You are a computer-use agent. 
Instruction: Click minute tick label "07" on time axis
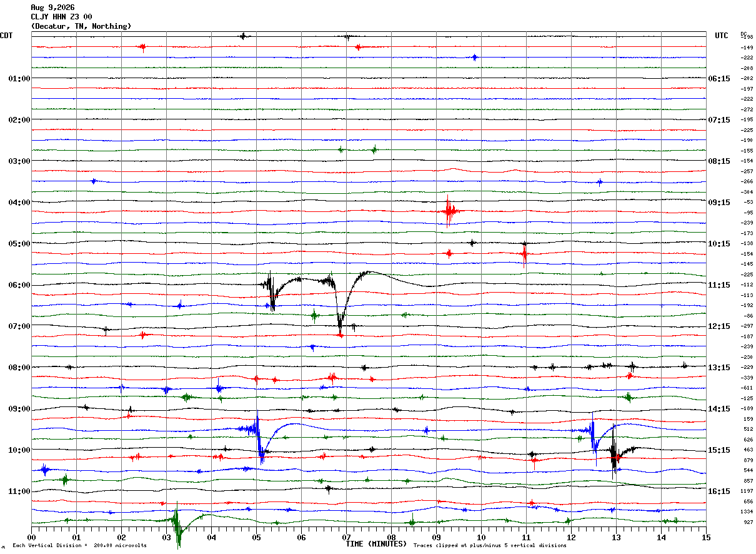point(346,537)
